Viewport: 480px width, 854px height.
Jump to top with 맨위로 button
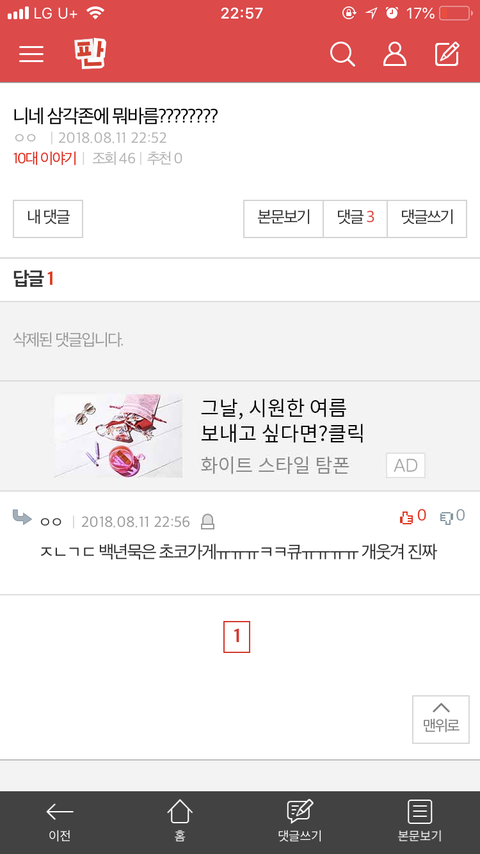click(x=441, y=719)
